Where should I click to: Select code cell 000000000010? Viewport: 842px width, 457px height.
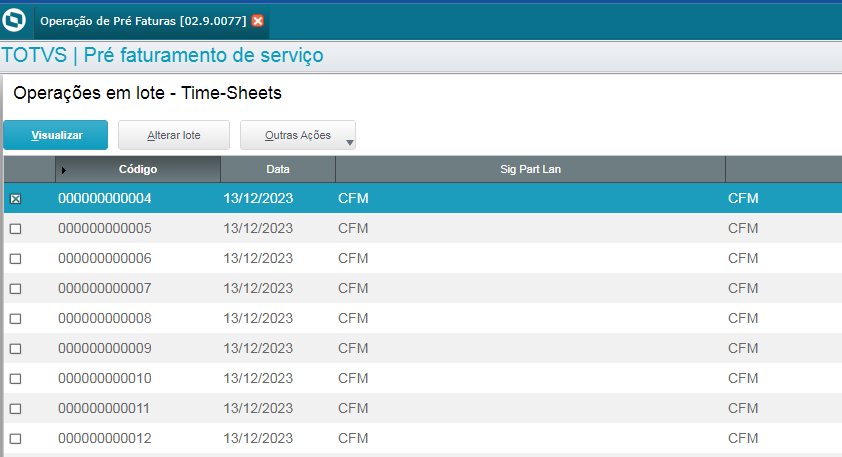105,379
